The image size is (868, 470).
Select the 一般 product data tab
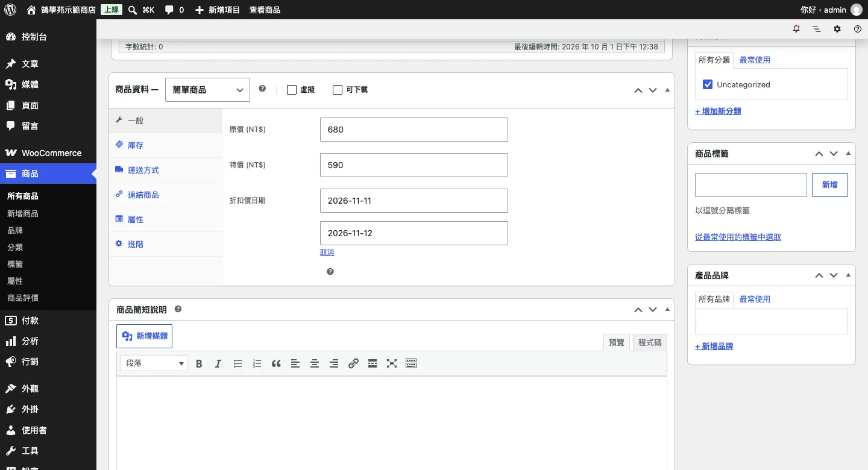166,121
